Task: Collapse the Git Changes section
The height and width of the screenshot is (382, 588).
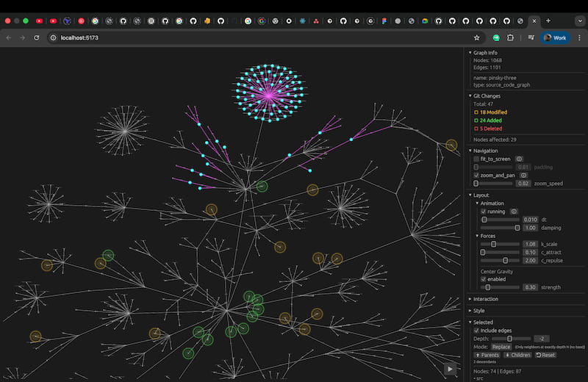Action: point(487,95)
